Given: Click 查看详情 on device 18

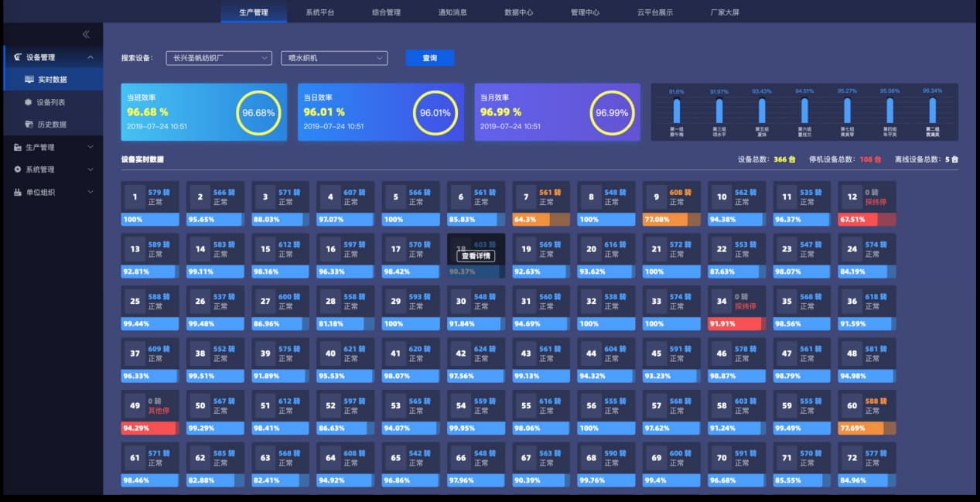Looking at the screenshot, I should [x=476, y=256].
